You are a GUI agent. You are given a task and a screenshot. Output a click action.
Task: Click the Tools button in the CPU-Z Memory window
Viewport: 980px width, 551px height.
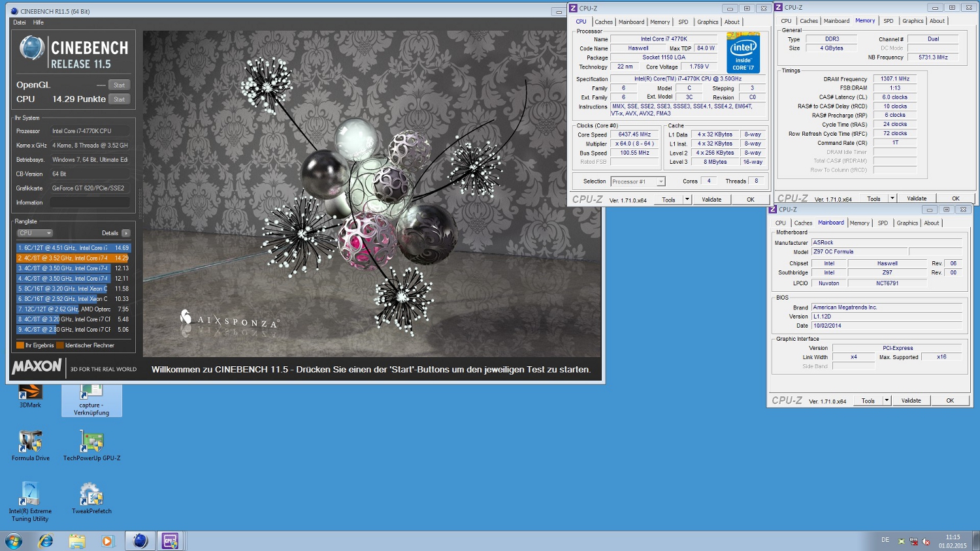click(874, 198)
